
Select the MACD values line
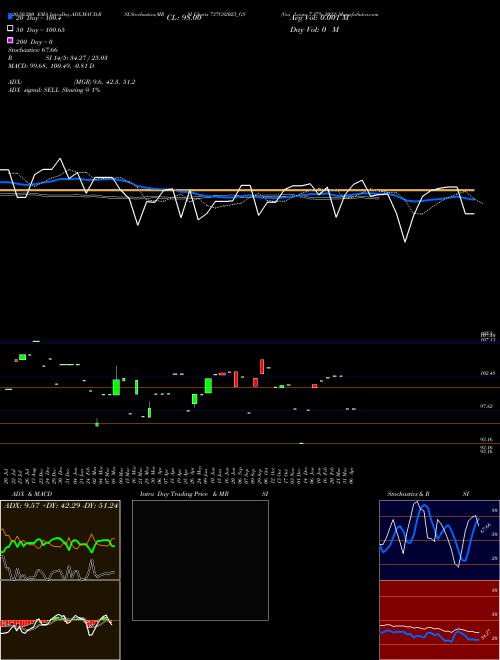(51, 66)
